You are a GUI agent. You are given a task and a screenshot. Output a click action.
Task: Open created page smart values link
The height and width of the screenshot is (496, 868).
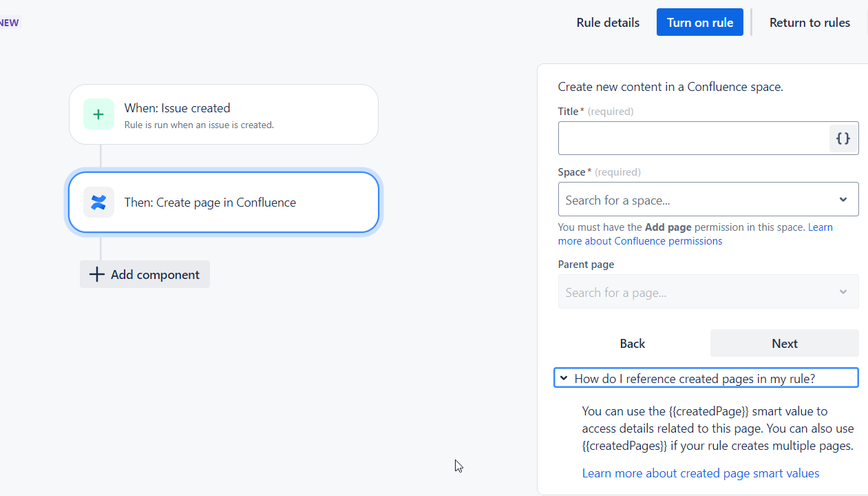click(700, 473)
